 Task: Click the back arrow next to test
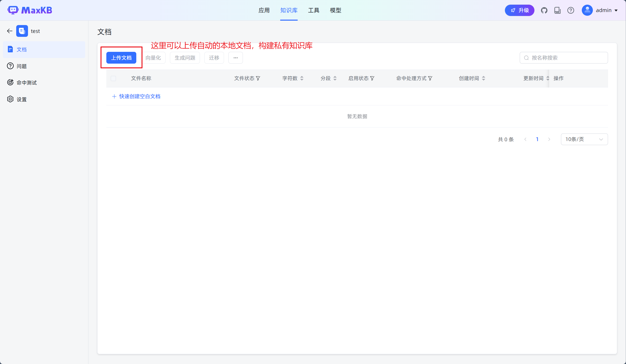pos(10,31)
